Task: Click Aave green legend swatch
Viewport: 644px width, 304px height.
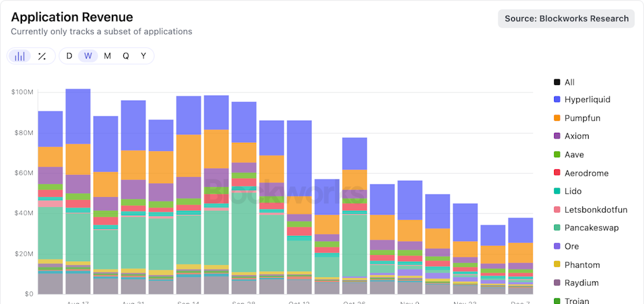Action: [557, 155]
